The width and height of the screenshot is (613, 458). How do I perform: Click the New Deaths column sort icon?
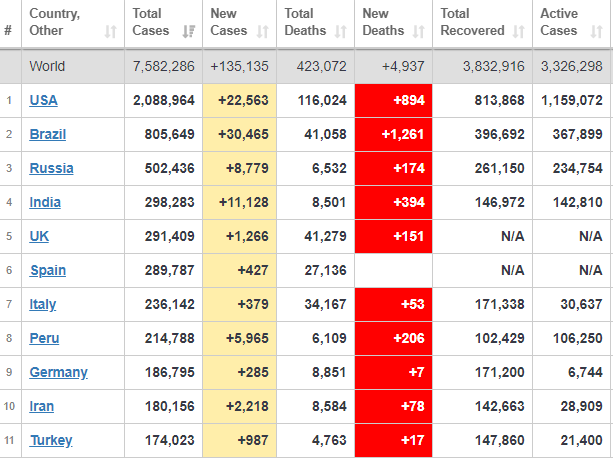click(x=419, y=31)
